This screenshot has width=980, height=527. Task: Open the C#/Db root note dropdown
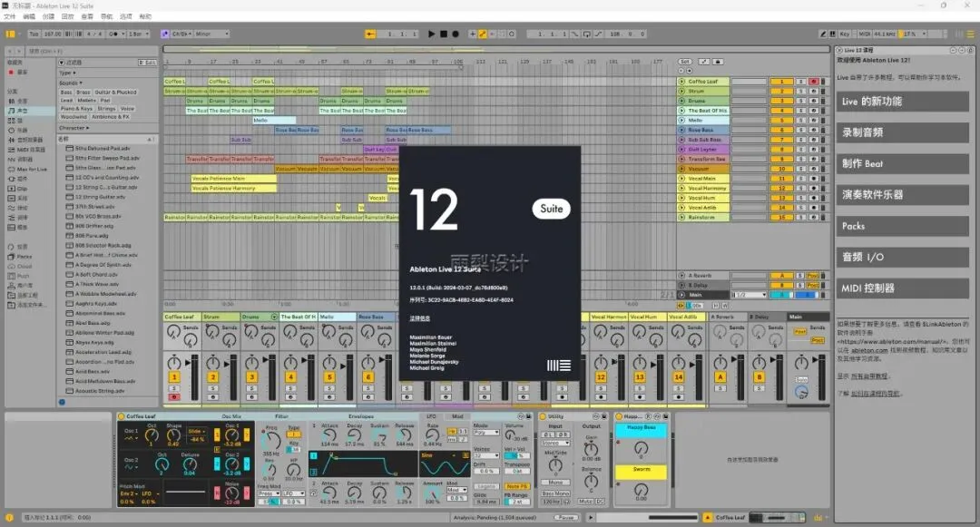click(181, 34)
